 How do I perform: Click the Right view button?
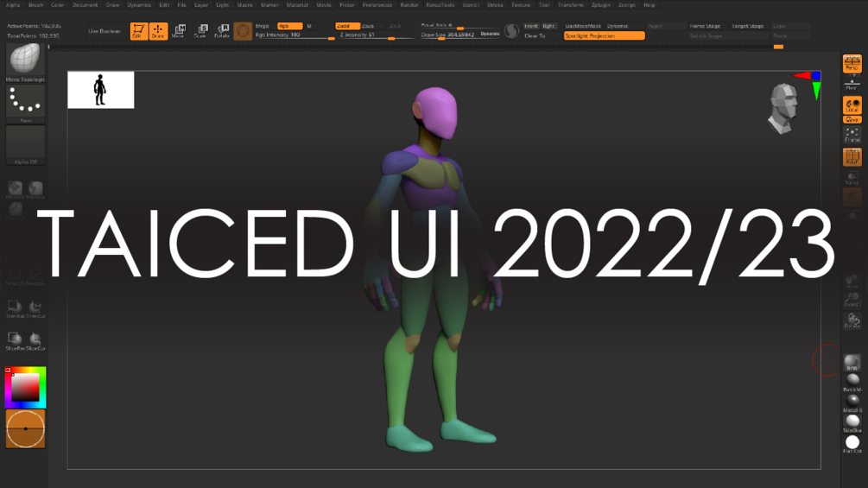coord(548,26)
